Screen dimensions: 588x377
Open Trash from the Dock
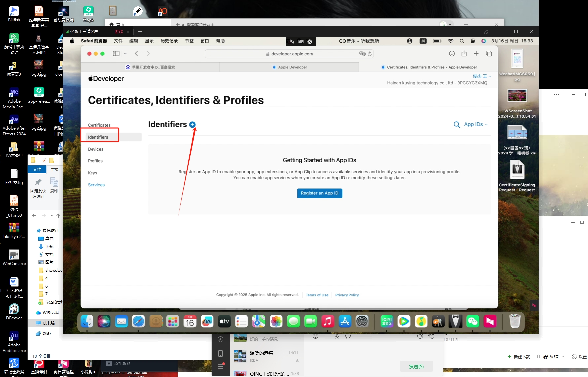click(x=515, y=321)
